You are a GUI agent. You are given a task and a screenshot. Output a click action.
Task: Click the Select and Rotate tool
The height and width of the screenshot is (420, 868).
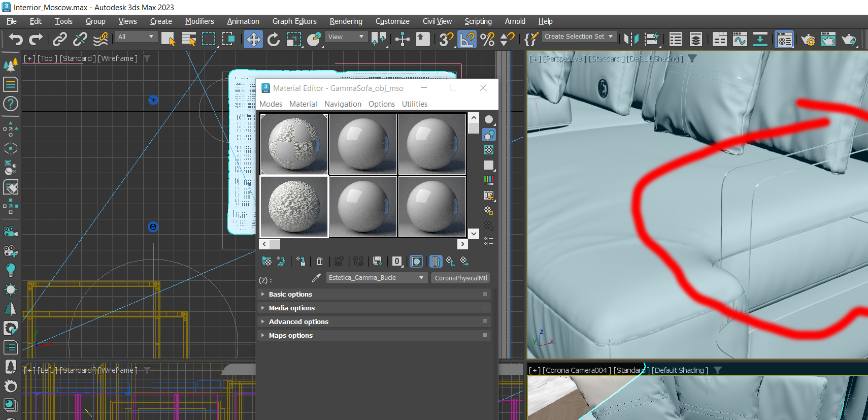pyautogui.click(x=274, y=39)
